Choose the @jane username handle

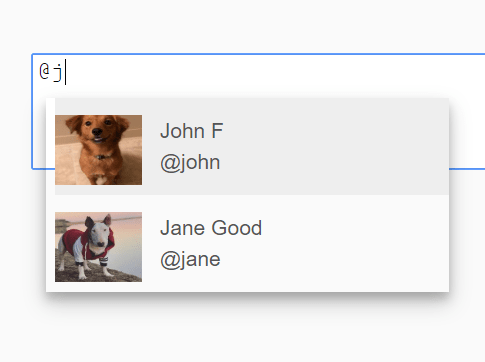[190, 259]
